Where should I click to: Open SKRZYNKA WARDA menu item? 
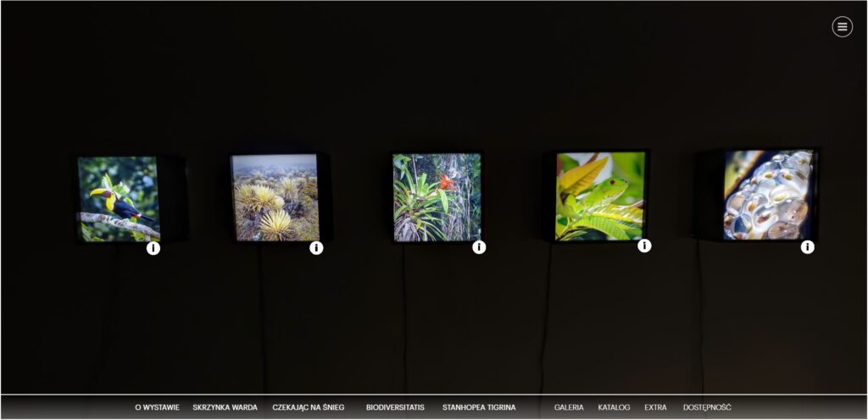[x=225, y=407]
